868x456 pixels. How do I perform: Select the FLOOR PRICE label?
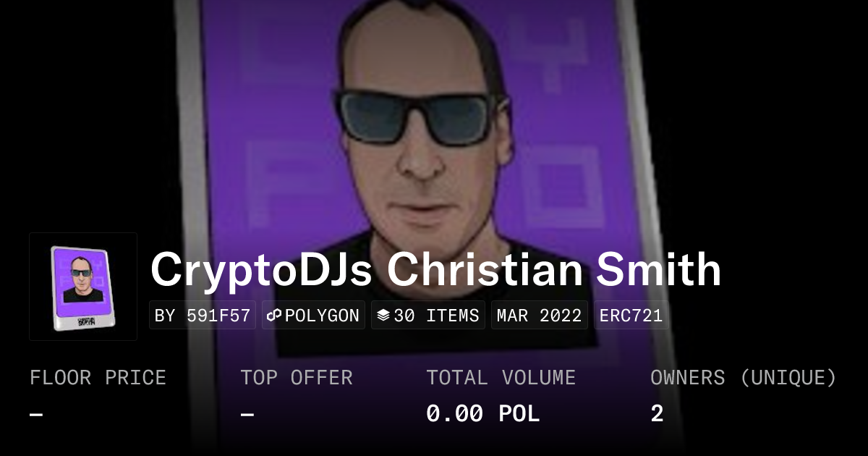[x=98, y=378]
